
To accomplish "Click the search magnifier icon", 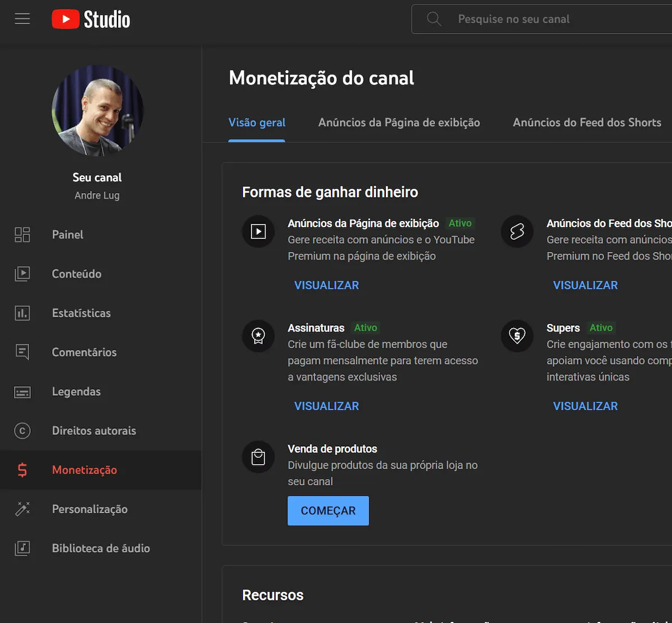I will pos(434,19).
